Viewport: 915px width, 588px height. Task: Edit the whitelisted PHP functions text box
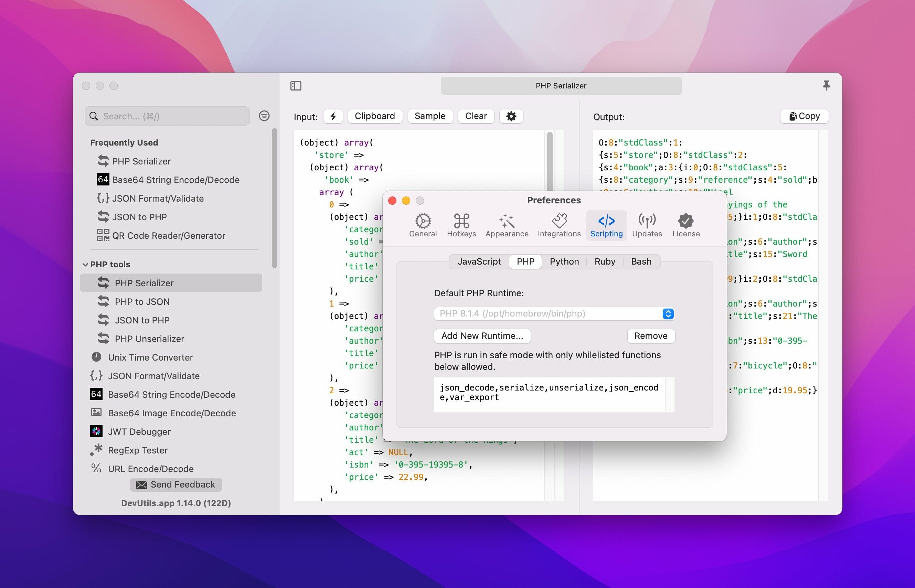click(550, 394)
